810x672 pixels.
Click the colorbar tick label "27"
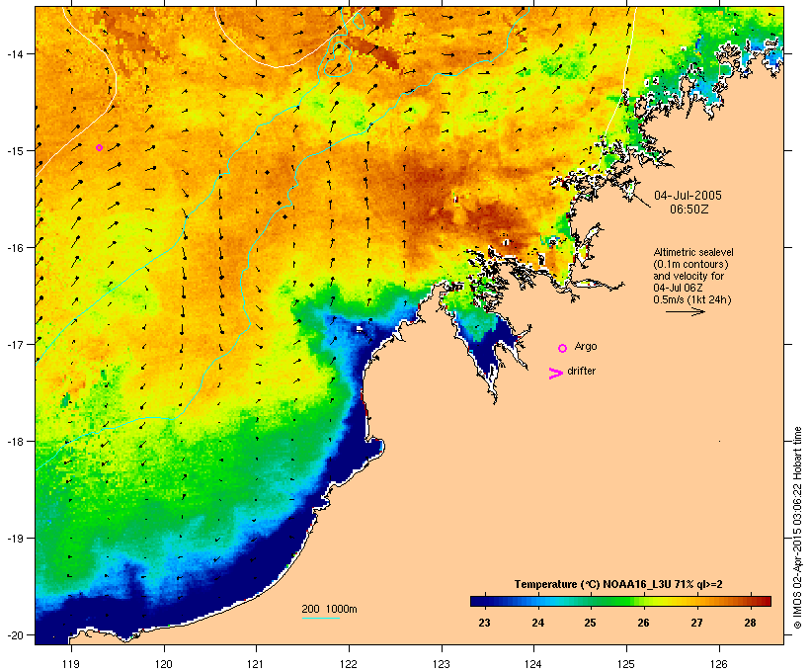696,623
